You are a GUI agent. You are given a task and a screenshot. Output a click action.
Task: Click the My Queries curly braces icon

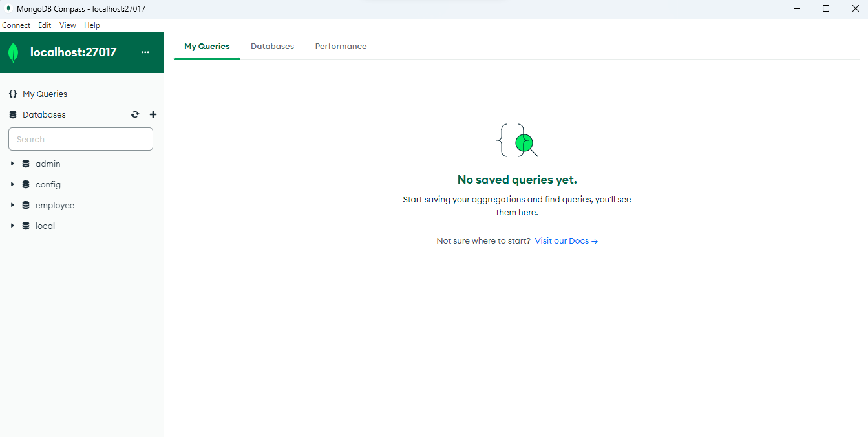click(x=13, y=94)
